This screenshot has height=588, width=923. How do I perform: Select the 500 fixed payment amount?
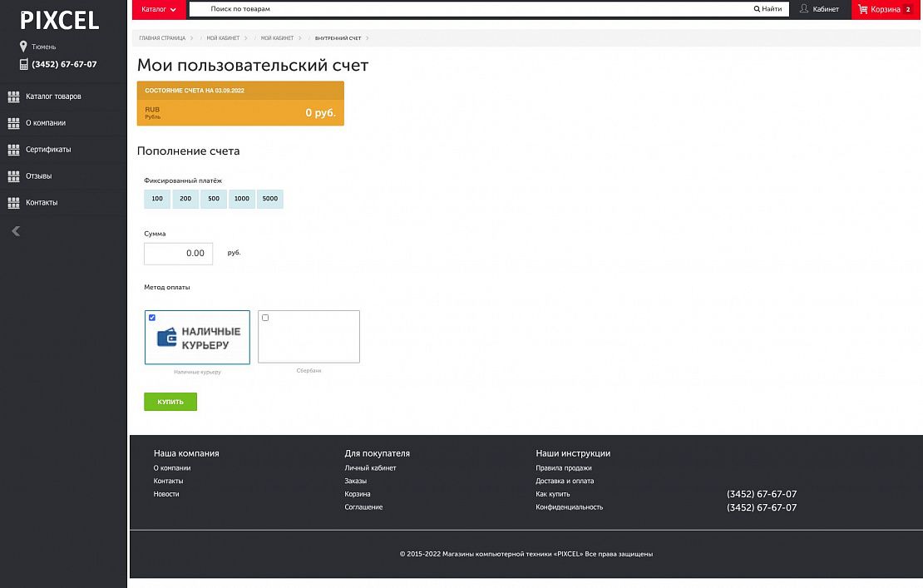tap(214, 199)
